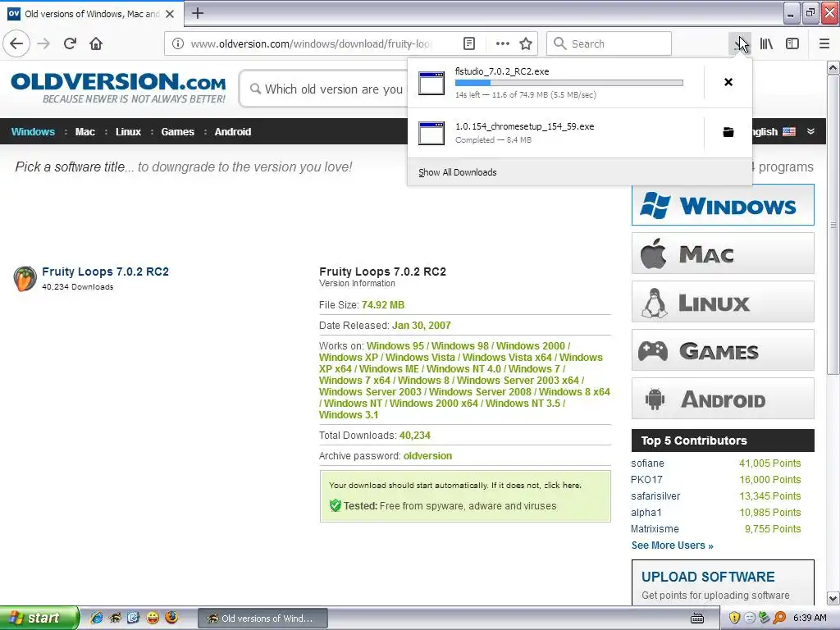Open the Windows Start menu
The height and width of the screenshot is (630, 840).
click(39, 618)
